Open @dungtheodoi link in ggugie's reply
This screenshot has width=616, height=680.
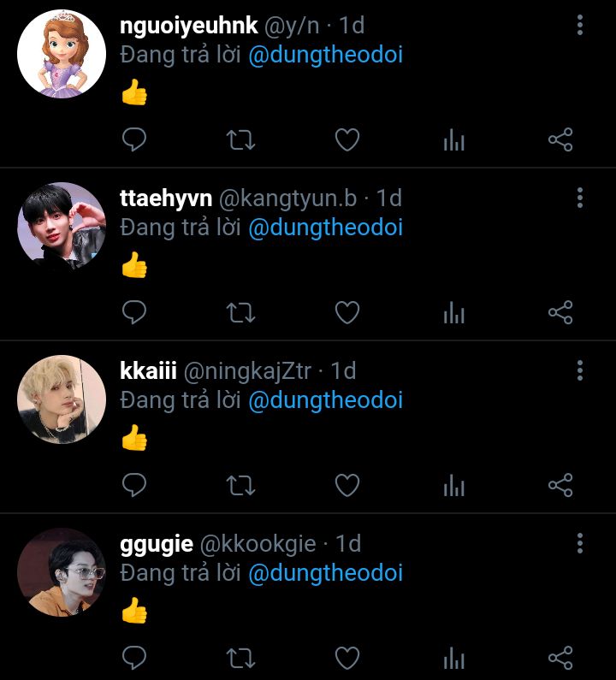326,573
